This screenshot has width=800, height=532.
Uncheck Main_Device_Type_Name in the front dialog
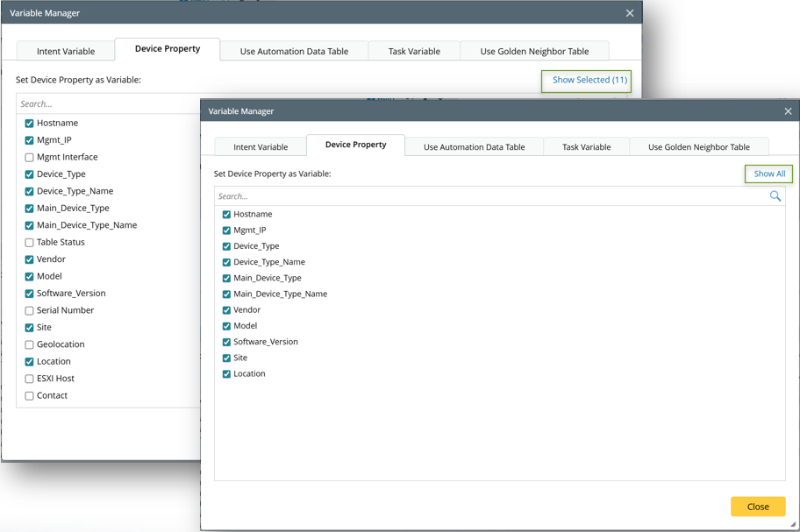click(x=226, y=294)
